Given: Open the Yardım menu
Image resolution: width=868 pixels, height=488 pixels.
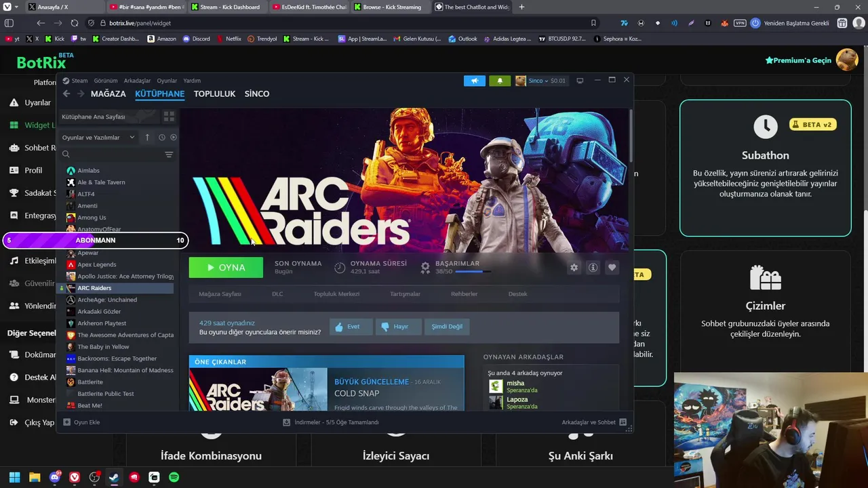Looking at the screenshot, I should coord(192,81).
